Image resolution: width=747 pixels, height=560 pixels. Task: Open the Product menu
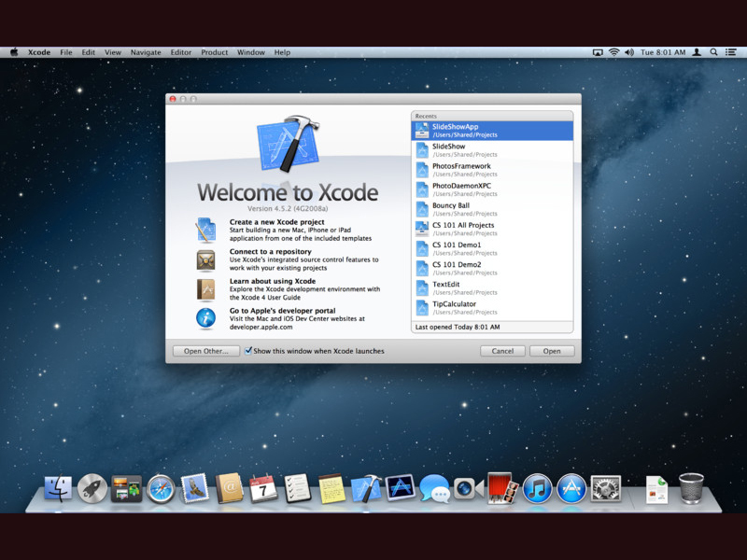[215, 52]
